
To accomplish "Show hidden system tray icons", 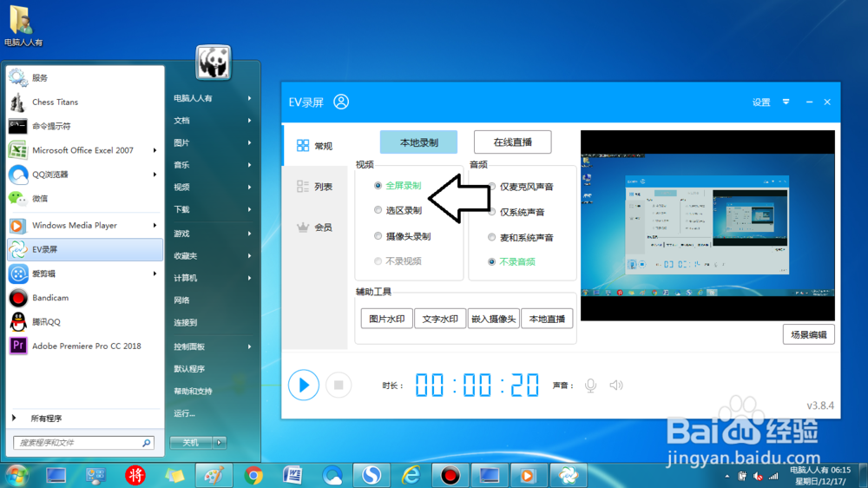I will 727,477.
